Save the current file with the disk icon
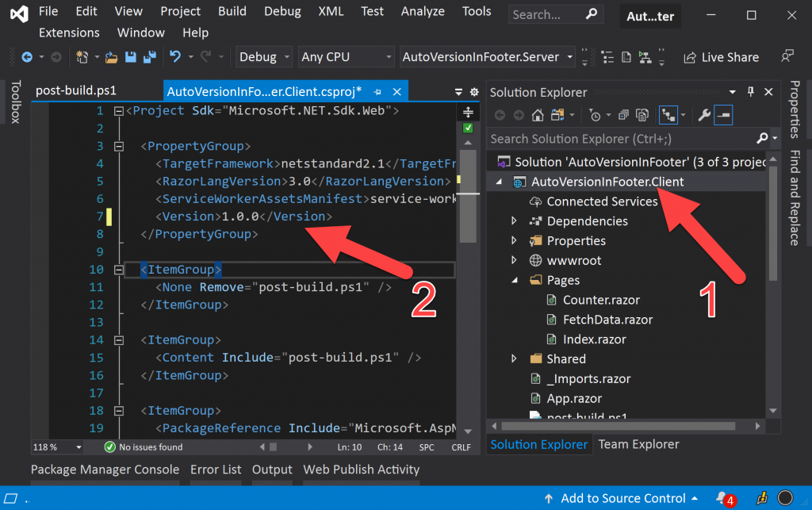This screenshot has width=812, height=510. (131, 57)
